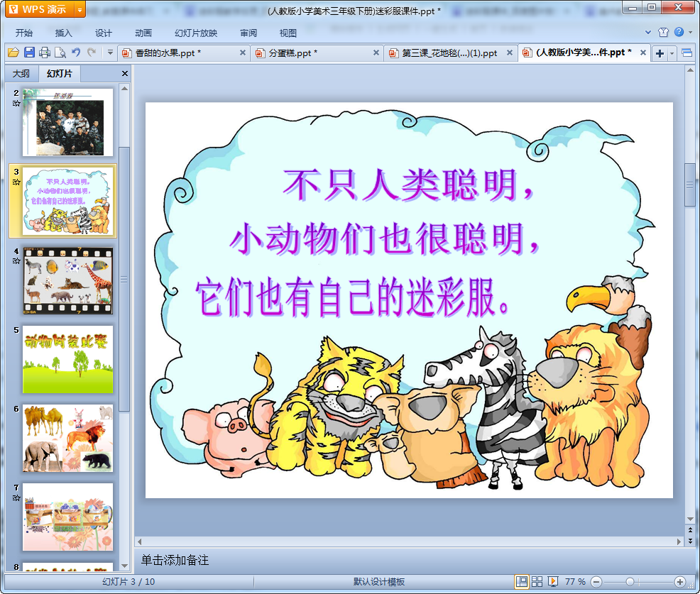
Task: Close the slide thumbnail panel
Action: pos(125,74)
